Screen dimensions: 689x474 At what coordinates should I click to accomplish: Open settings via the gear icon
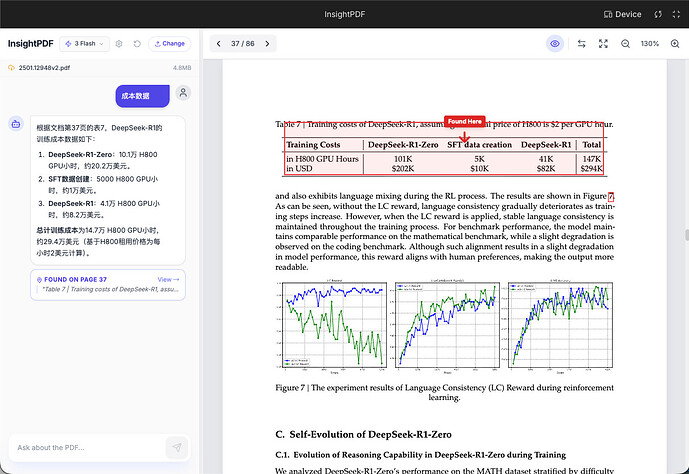tap(119, 43)
